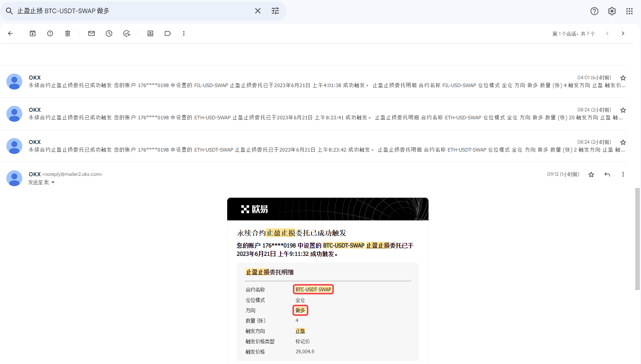
Task: Click the label 数量 (张) in the email table
Action: (255, 321)
